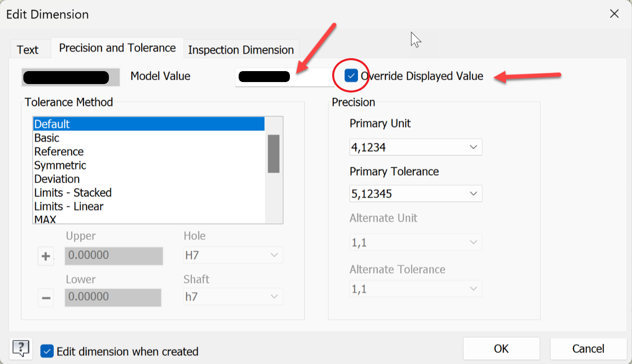The height and width of the screenshot is (364, 632).
Task: Open the Alternate Unit dropdown
Action: point(416,242)
